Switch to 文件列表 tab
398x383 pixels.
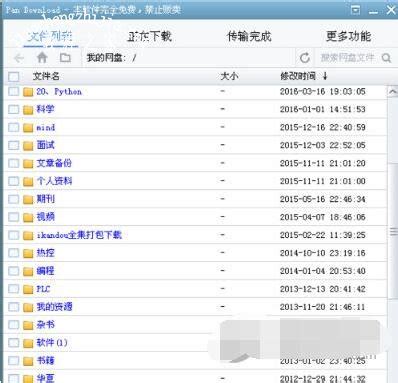pyautogui.click(x=50, y=36)
